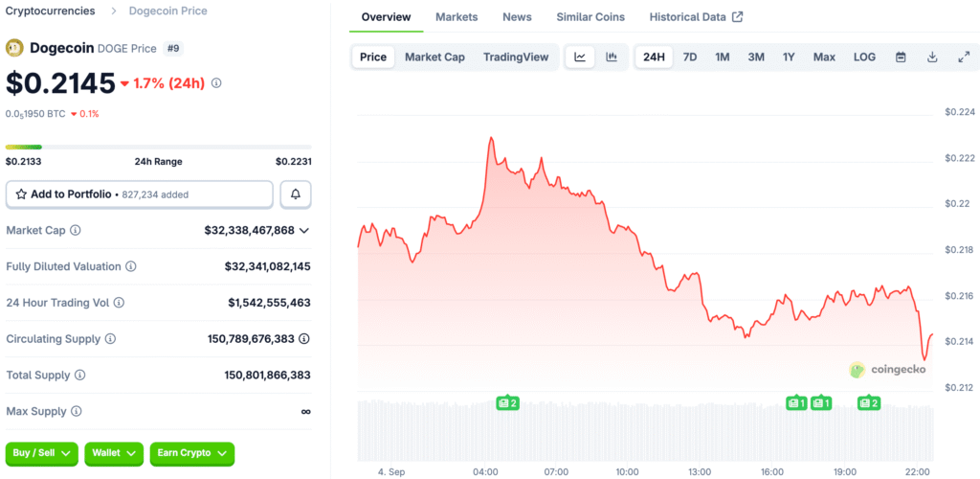This screenshot has height=479, width=980.
Task: Open the calendar date range picker
Action: point(901,57)
